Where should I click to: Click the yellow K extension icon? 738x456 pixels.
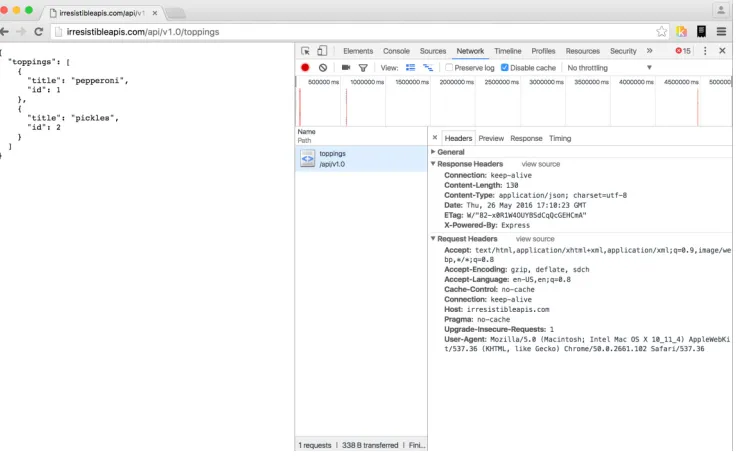(682, 32)
